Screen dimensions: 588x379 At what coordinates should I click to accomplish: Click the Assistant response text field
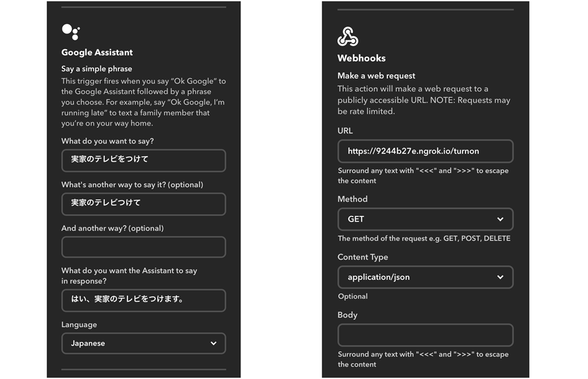[x=144, y=300]
